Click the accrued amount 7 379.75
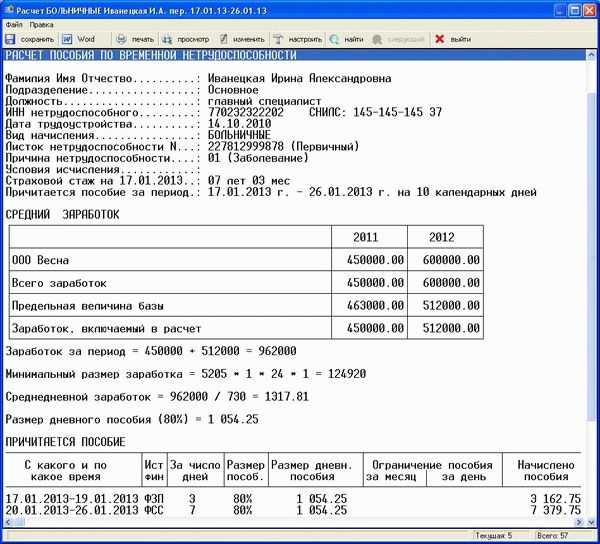This screenshot has width=600, height=544. coord(556,510)
